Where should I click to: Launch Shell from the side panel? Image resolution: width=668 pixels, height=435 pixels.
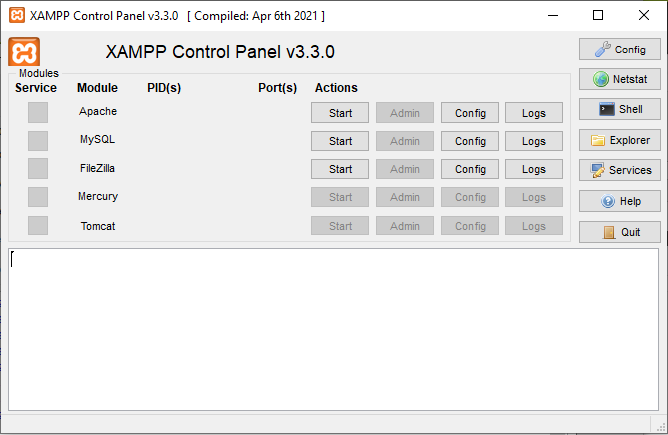click(619, 109)
